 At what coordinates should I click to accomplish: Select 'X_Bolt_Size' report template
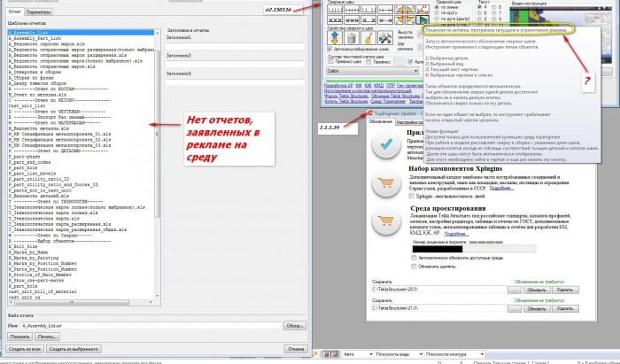click(x=23, y=246)
